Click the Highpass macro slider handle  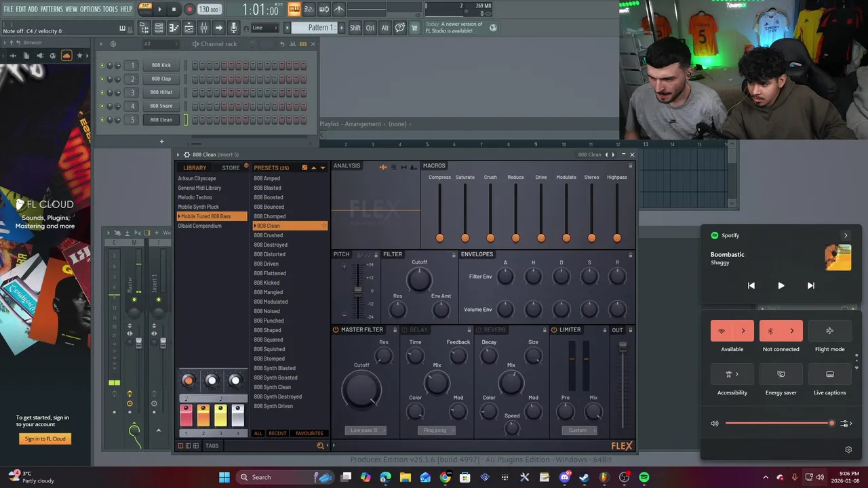[x=616, y=238]
